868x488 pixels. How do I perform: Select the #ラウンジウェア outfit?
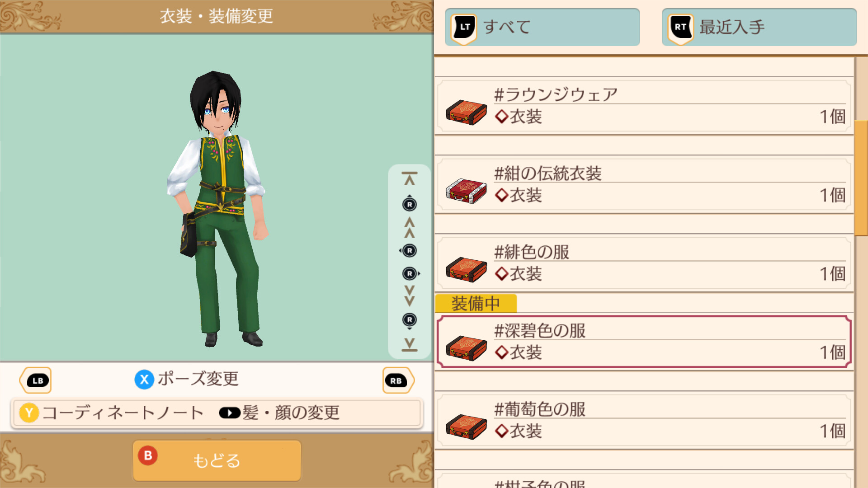tap(644, 106)
